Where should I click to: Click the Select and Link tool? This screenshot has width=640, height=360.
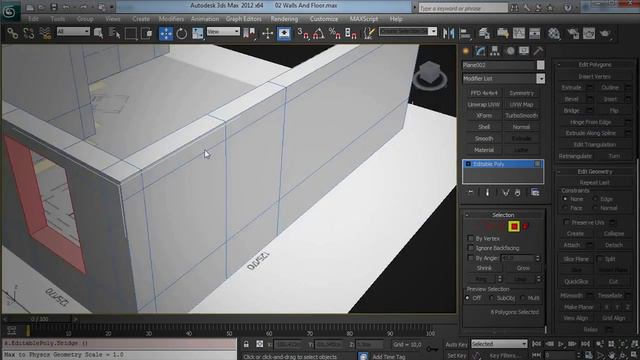[12, 33]
